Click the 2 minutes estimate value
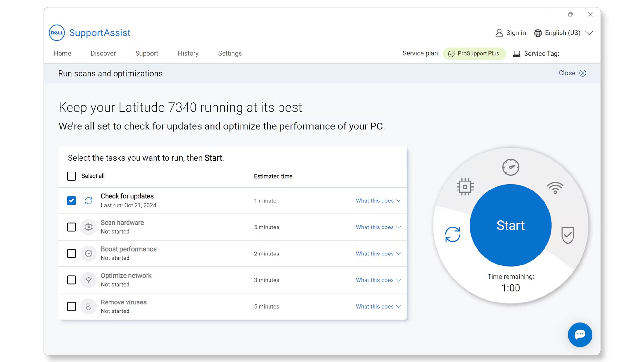The height and width of the screenshot is (362, 644). pyautogui.click(x=267, y=254)
